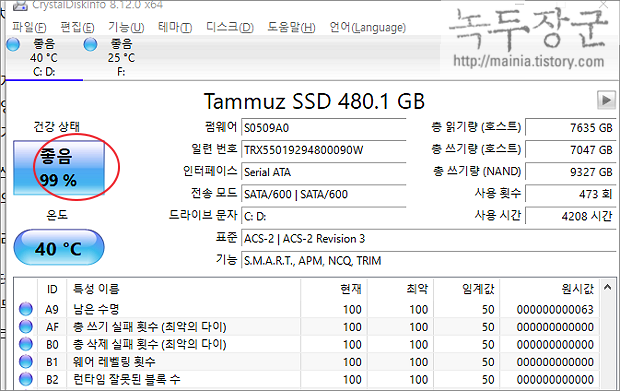The width and height of the screenshot is (620, 391).
Task: Open the 기능(U) menu
Action: click(x=126, y=27)
